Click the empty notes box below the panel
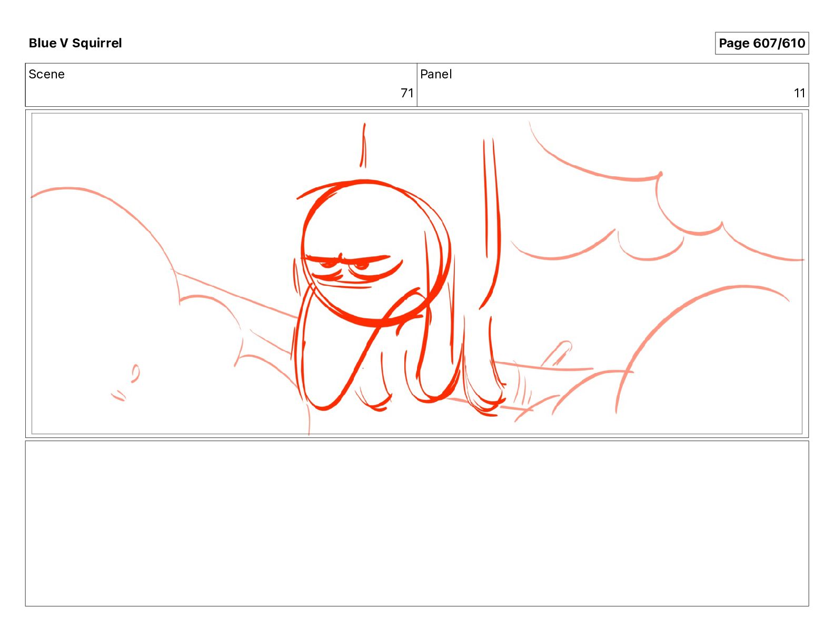Screen dimensions: 834x644 (417, 524)
